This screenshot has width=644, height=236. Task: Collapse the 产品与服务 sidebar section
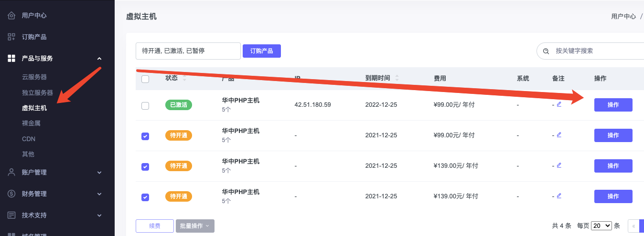(x=99, y=59)
